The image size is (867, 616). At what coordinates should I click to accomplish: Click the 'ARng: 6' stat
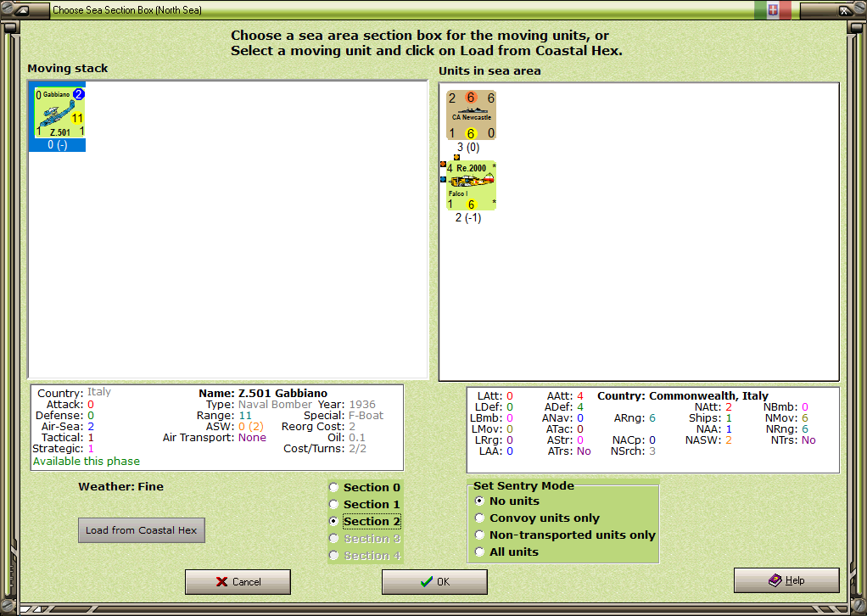(635, 418)
